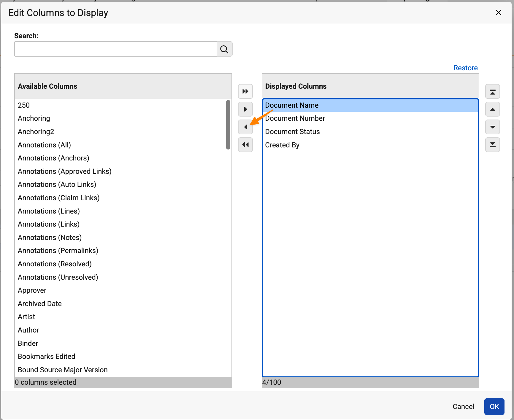Click the add all columns double-arrow button
The height and width of the screenshot is (420, 514).
tap(245, 91)
